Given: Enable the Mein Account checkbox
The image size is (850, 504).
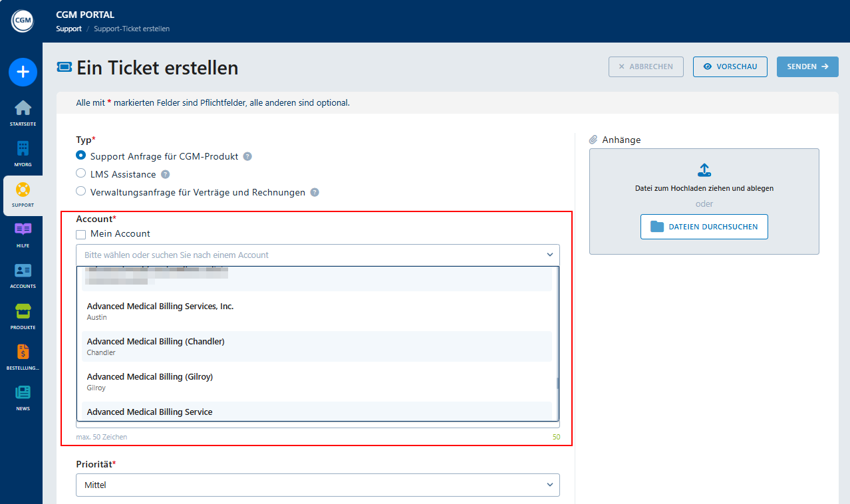Looking at the screenshot, I should click(x=81, y=234).
